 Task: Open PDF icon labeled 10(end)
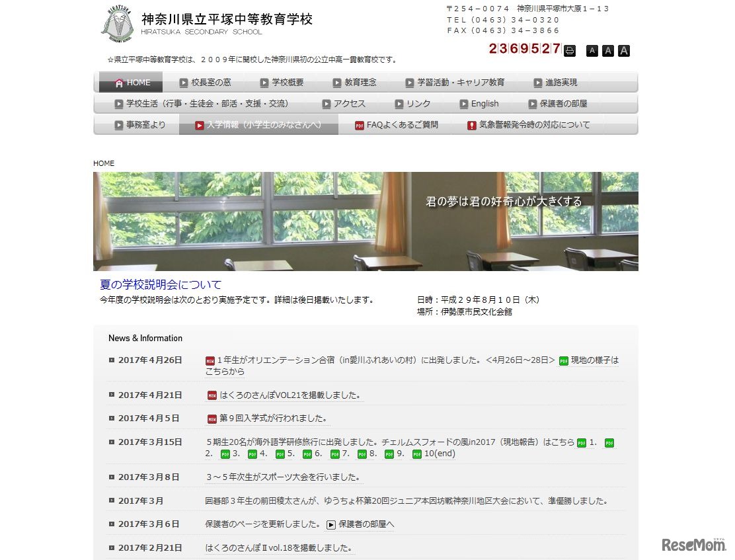pos(417,454)
